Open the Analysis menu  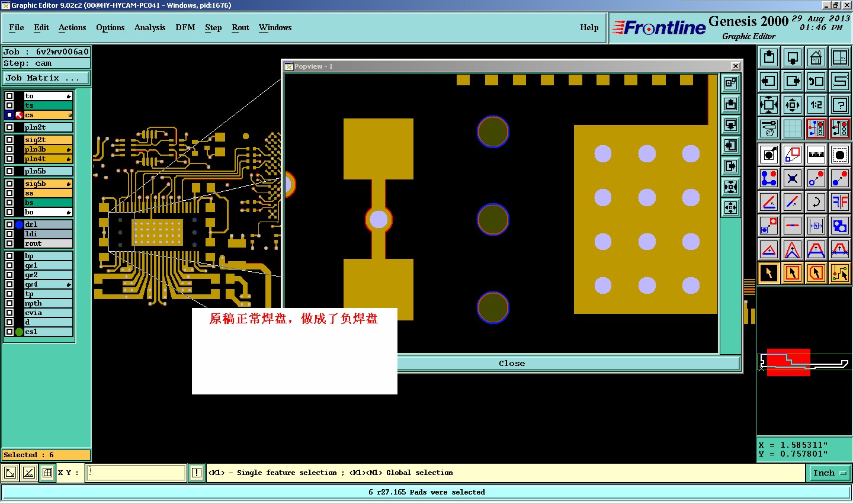pyautogui.click(x=150, y=27)
